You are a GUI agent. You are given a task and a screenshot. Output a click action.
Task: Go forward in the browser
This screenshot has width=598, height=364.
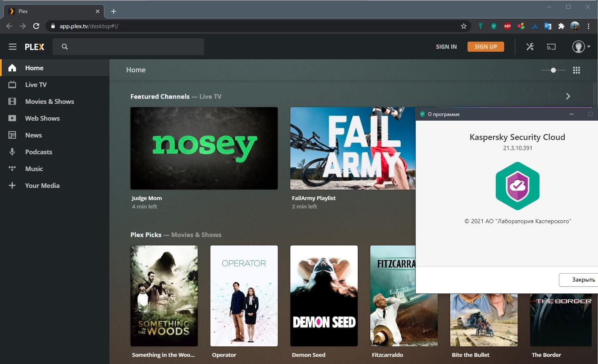(x=23, y=26)
